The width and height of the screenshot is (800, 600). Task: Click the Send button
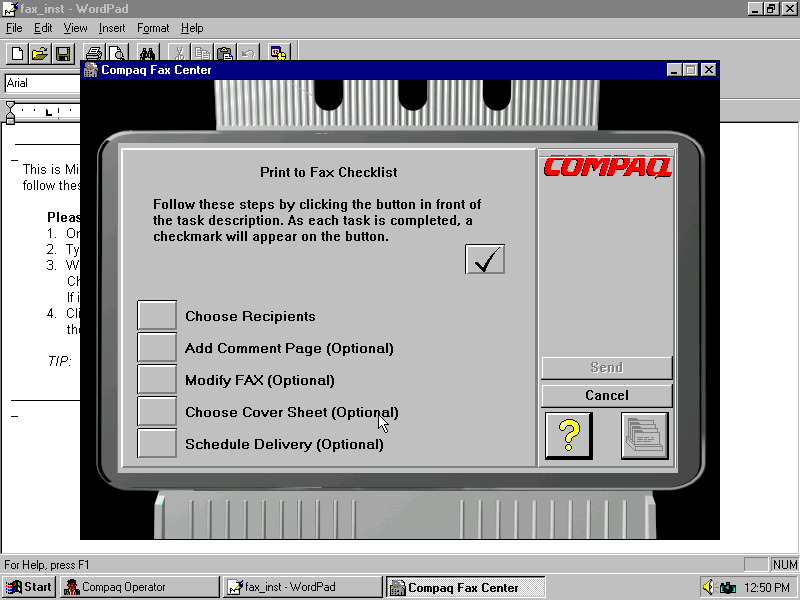(x=607, y=368)
